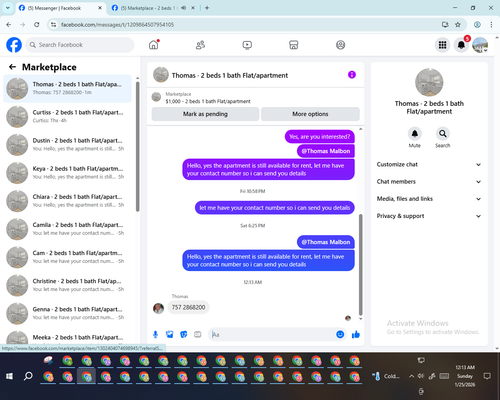This screenshot has height=400, width=500.
Task: Open the Facebook menu grid icon
Action: tap(442, 45)
